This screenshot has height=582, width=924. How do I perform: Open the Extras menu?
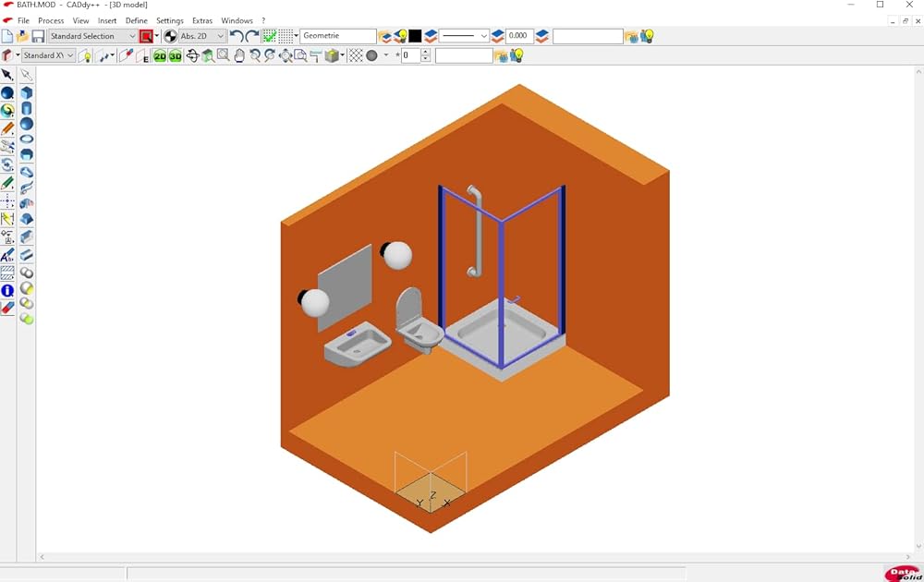(x=202, y=20)
